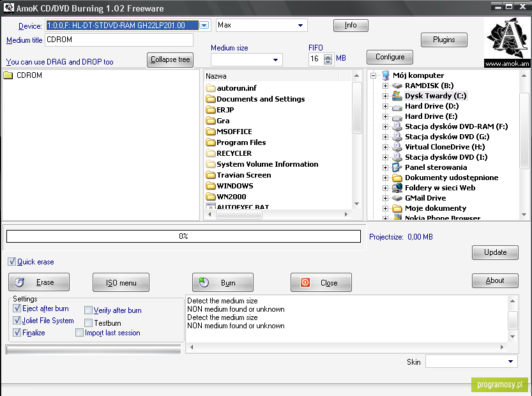532x396 pixels.
Task: Click the Medium title input field
Action: [x=119, y=40]
